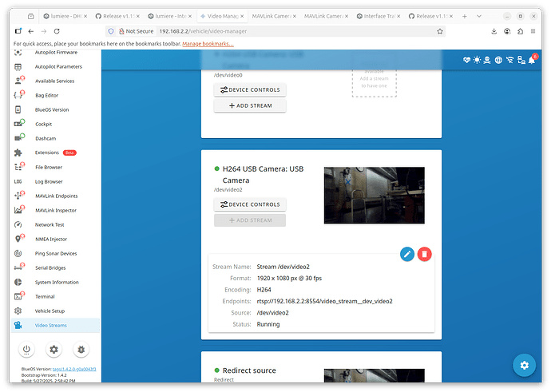Click the pirate mode skull icon

[x=486, y=60]
